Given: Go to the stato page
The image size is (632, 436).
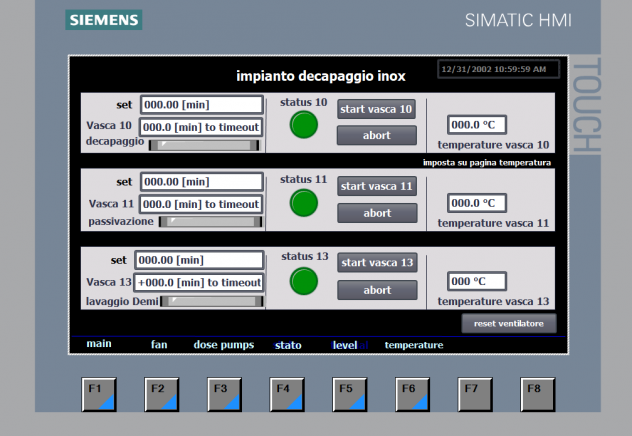Looking at the screenshot, I should (x=288, y=345).
